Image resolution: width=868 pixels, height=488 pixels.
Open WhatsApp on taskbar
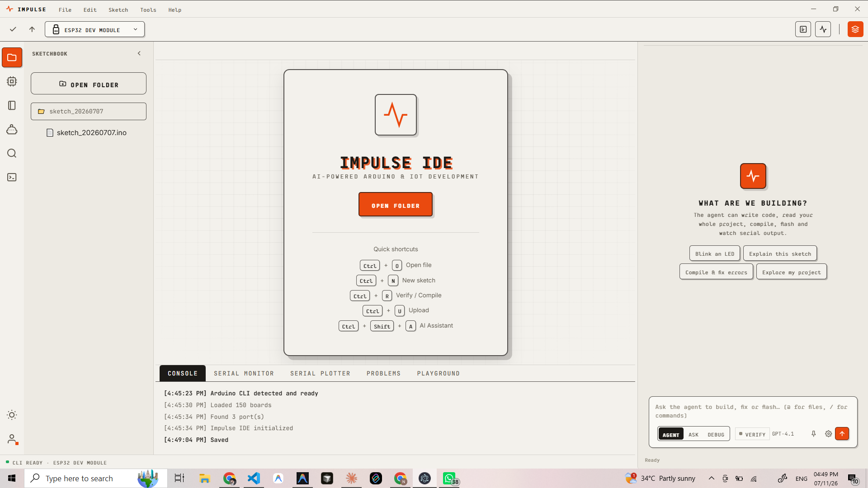[x=449, y=479]
